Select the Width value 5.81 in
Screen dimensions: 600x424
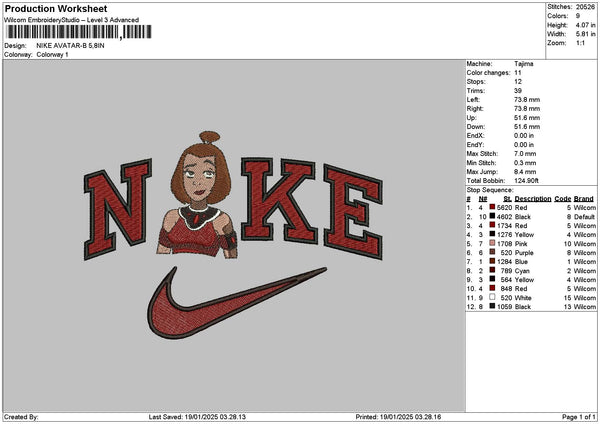point(585,34)
